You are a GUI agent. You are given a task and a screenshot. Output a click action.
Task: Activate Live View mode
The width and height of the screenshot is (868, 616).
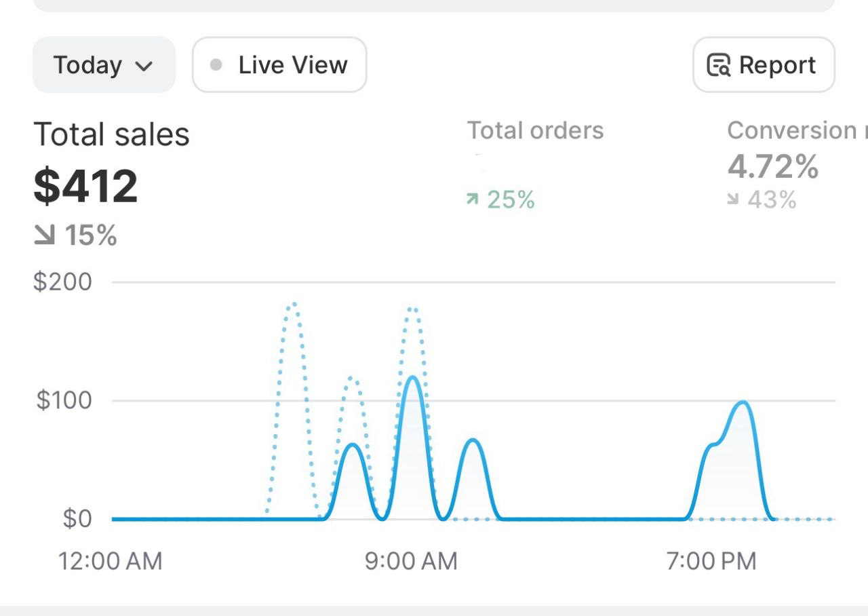click(279, 65)
